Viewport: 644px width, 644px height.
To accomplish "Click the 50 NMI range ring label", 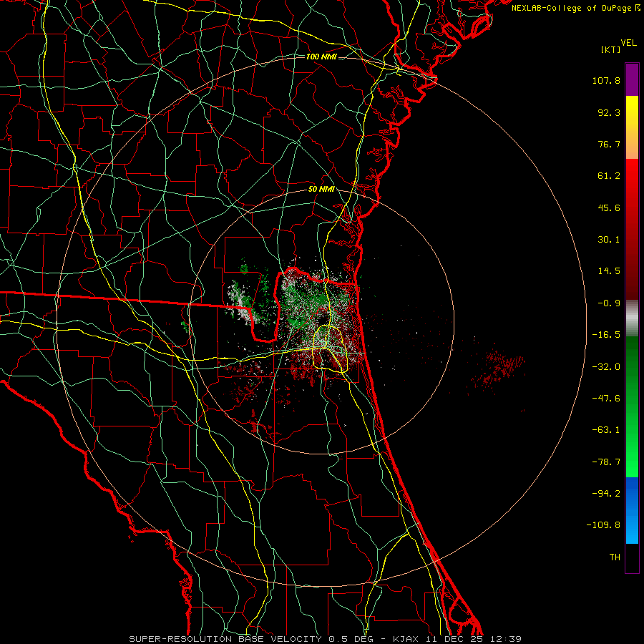I will click(x=321, y=190).
